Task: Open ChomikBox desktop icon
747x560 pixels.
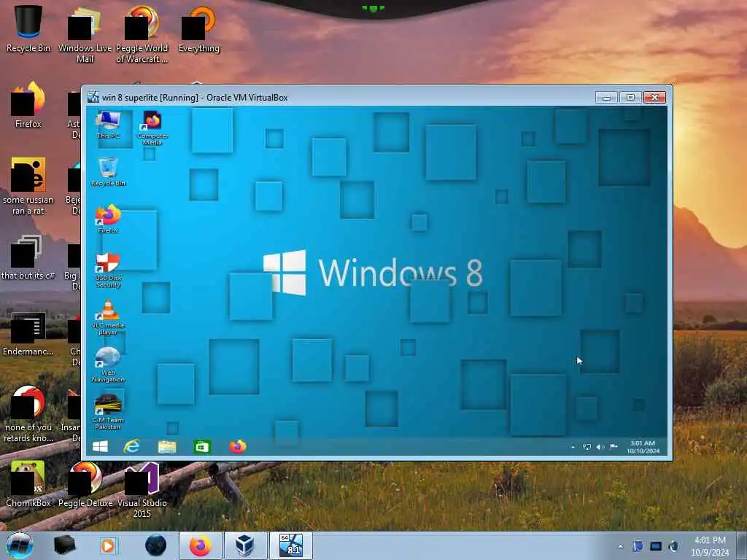Action: coord(28,483)
